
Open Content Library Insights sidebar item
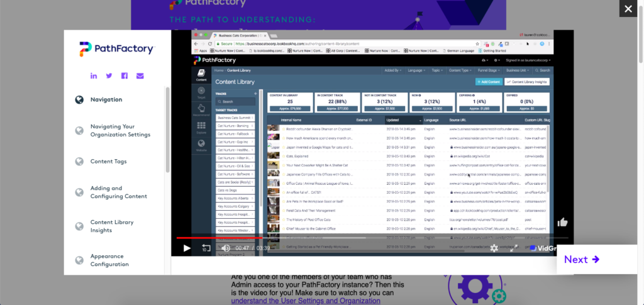112,226
